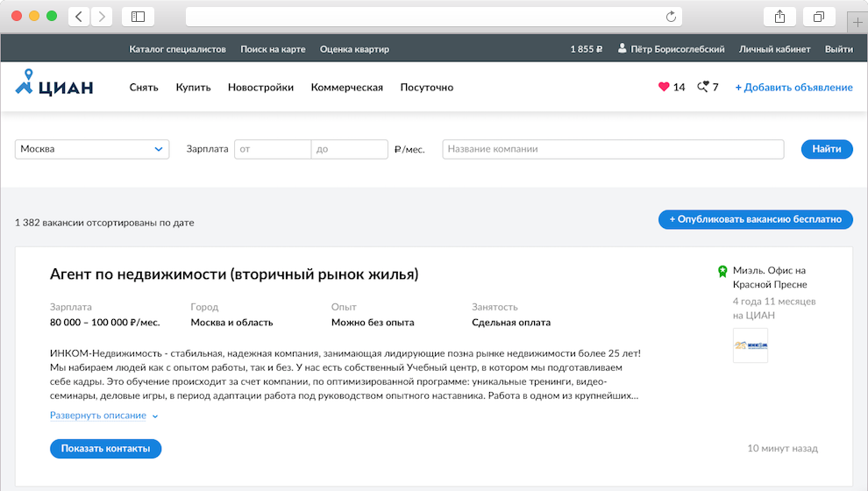This screenshot has width=868, height=491.
Task: Reload the page with the refresh icon
Action: pyautogui.click(x=671, y=17)
